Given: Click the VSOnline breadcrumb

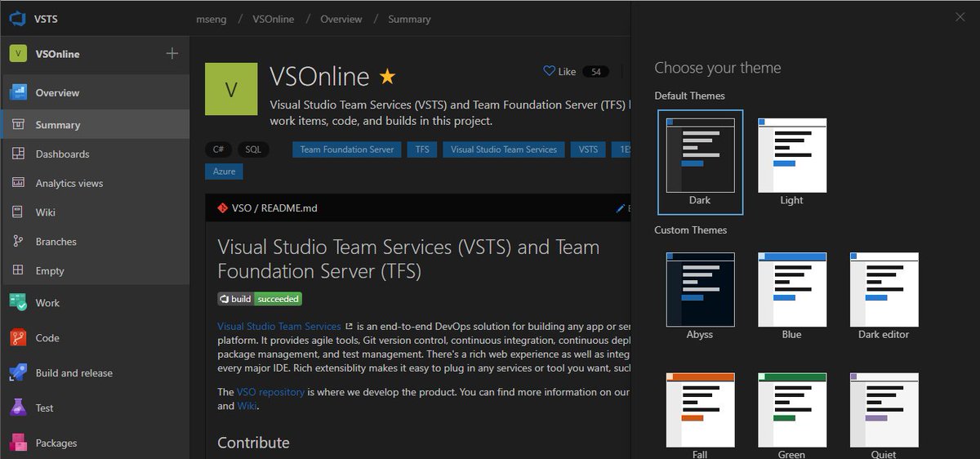Looking at the screenshot, I should pos(274,19).
